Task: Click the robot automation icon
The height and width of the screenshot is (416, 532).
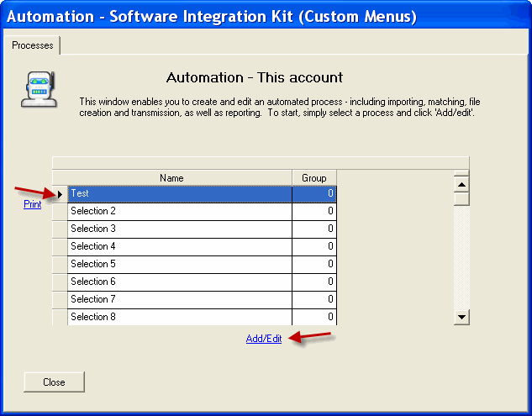Action: [36, 90]
